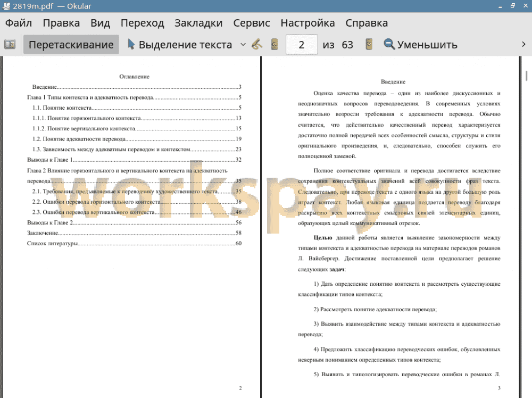Click the footer page number 3
Image resolution: width=532 pixels, height=398 pixels.
click(x=499, y=388)
